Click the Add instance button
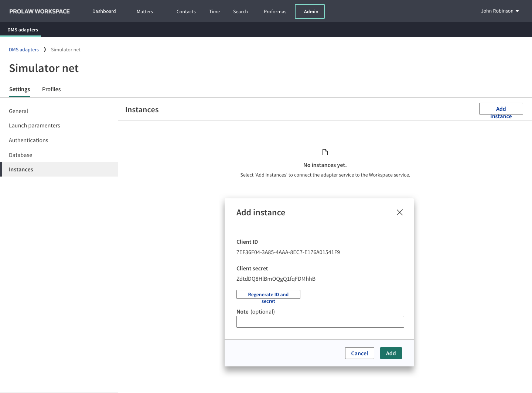This screenshot has width=532, height=393. pyautogui.click(x=501, y=109)
